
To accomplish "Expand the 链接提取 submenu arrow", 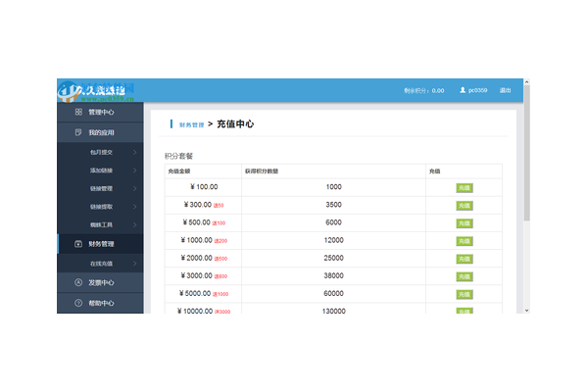I will (x=134, y=207).
